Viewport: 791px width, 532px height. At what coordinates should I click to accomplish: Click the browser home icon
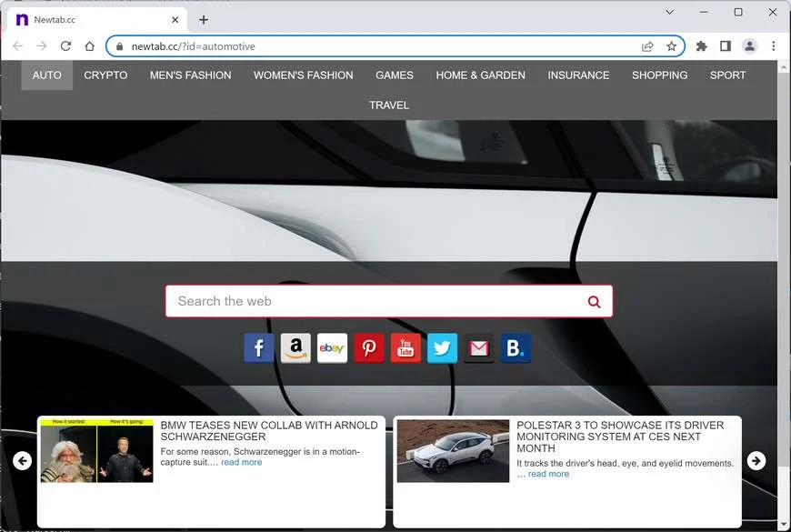click(x=90, y=46)
